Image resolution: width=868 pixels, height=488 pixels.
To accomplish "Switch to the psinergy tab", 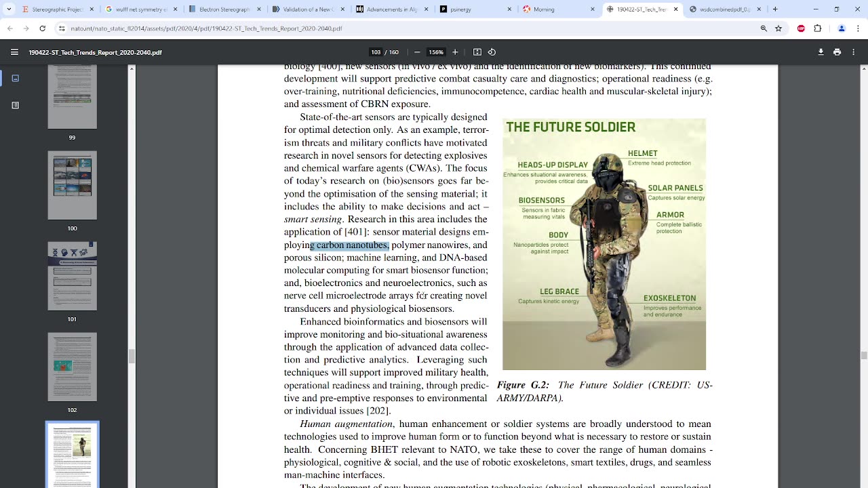I will coord(475,9).
